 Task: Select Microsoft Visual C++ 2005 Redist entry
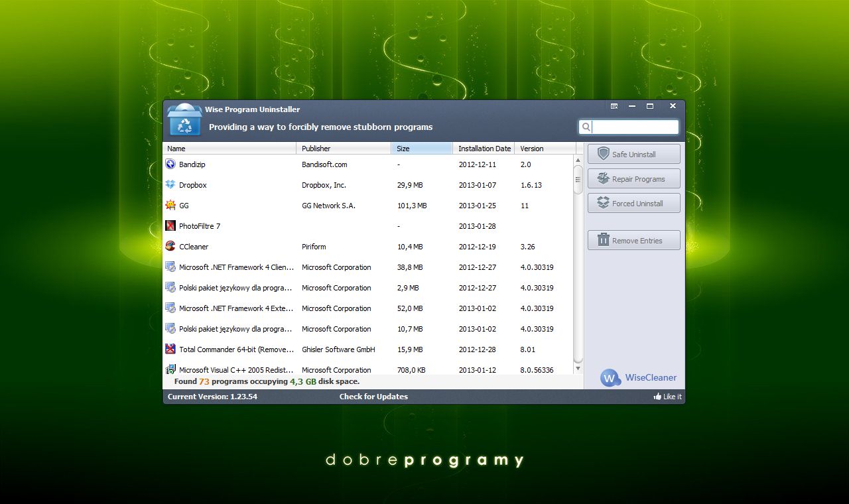(237, 370)
